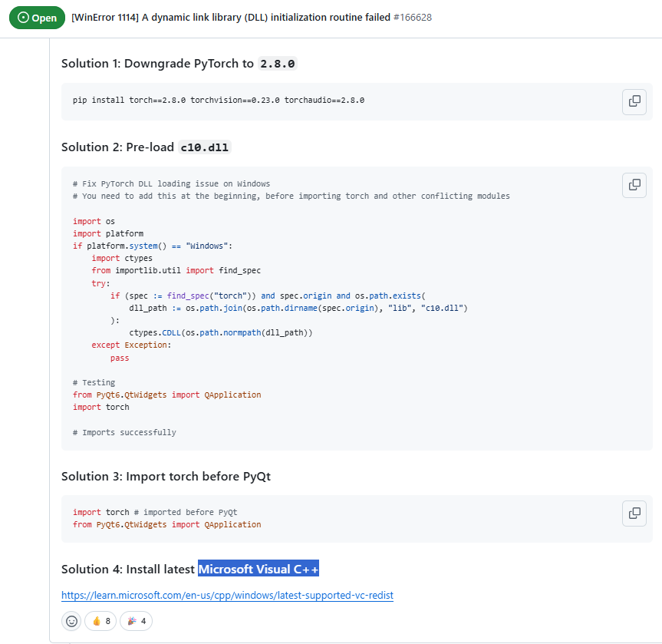
Task: Click the issue title WinError 1114
Action: [231, 18]
